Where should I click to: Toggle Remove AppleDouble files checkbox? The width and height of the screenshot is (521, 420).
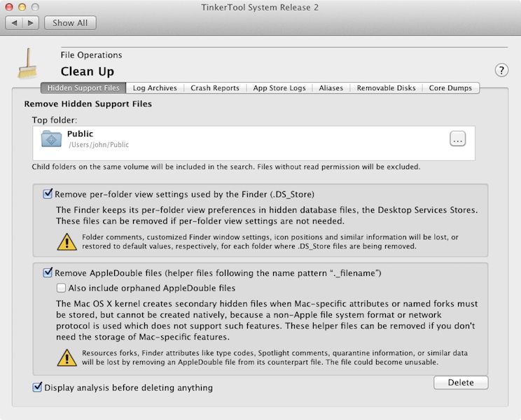click(48, 272)
